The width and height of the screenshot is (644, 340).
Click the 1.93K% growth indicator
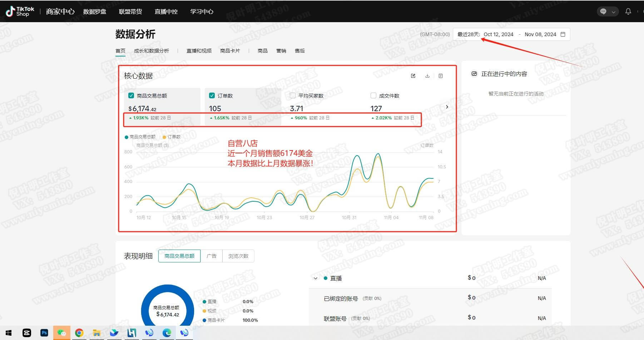139,118
